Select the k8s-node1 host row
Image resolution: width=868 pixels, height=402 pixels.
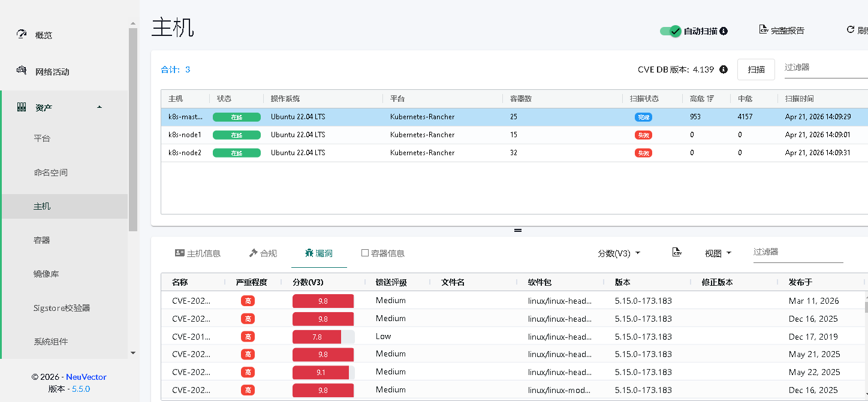pyautogui.click(x=185, y=135)
